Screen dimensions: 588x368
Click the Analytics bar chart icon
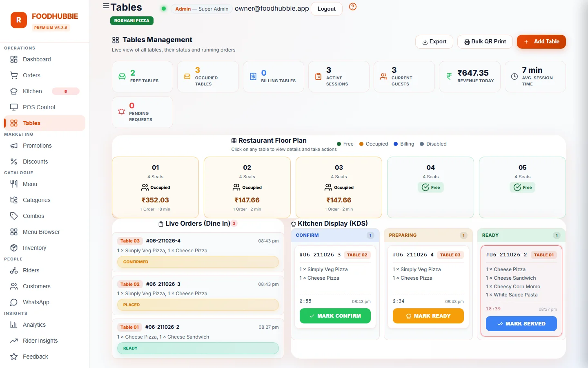pos(14,325)
